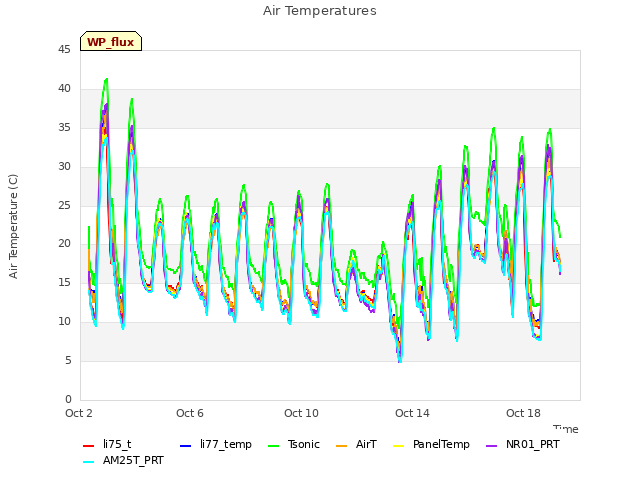Viewport: 640px width, 480px height.
Task: Toggle the Tsonic legend entry
Action: [294, 444]
